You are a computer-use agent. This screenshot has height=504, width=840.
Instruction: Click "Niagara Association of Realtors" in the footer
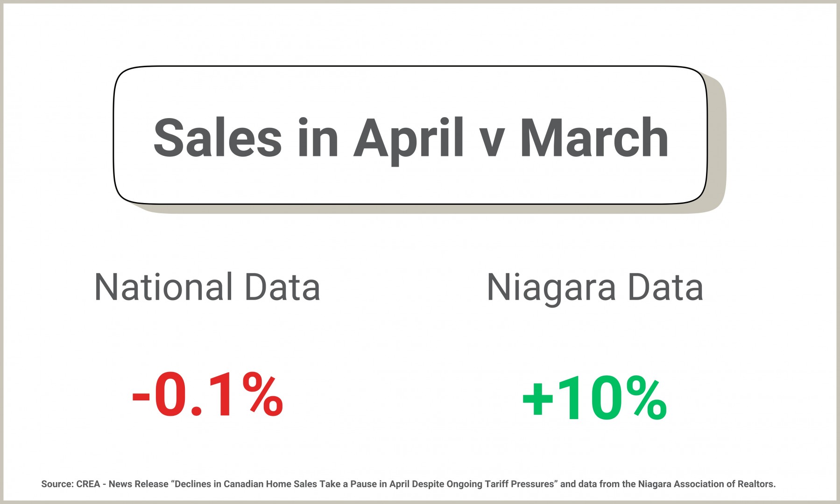pos(706,484)
